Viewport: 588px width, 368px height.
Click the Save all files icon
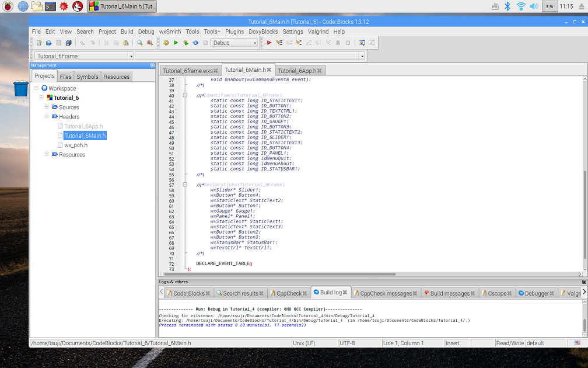(69, 43)
